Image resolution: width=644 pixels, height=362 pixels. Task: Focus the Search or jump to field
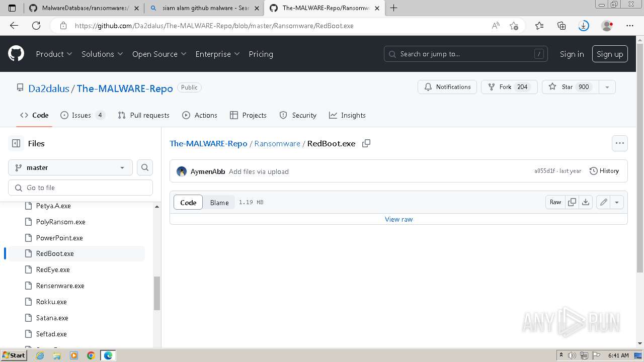(x=466, y=54)
